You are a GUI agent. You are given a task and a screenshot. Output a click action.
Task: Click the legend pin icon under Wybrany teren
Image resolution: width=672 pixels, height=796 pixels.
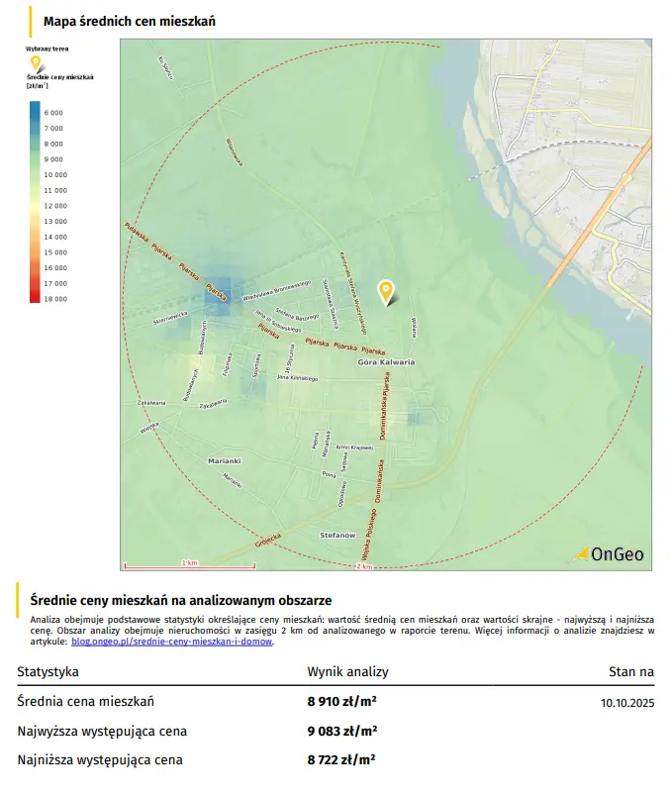(36, 63)
